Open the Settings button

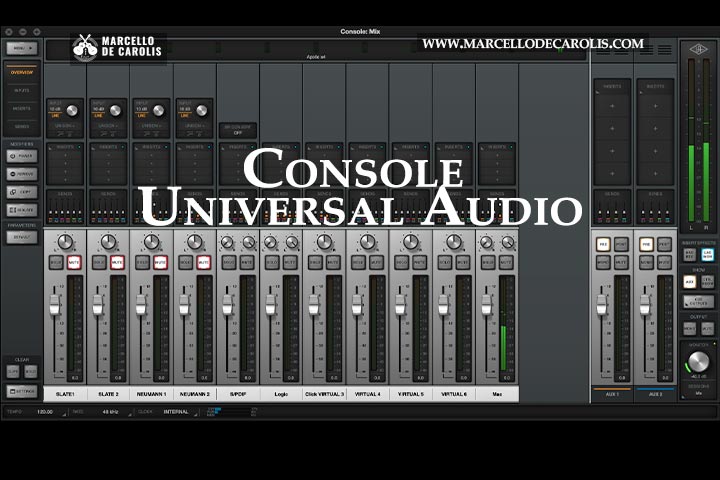point(22,391)
